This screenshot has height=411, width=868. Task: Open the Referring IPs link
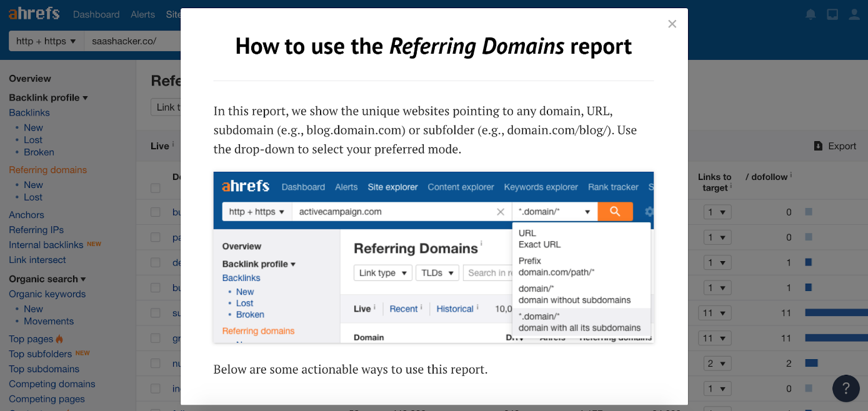point(36,230)
